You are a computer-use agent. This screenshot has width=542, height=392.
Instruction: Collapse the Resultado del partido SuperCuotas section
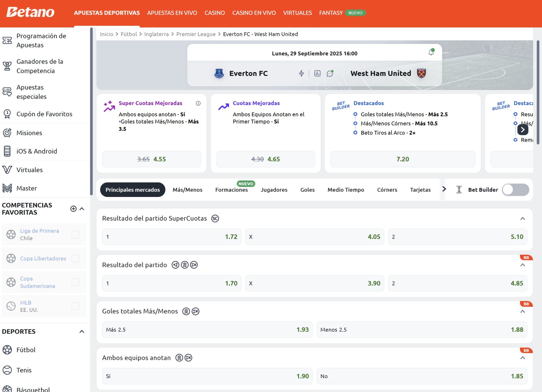(522, 219)
